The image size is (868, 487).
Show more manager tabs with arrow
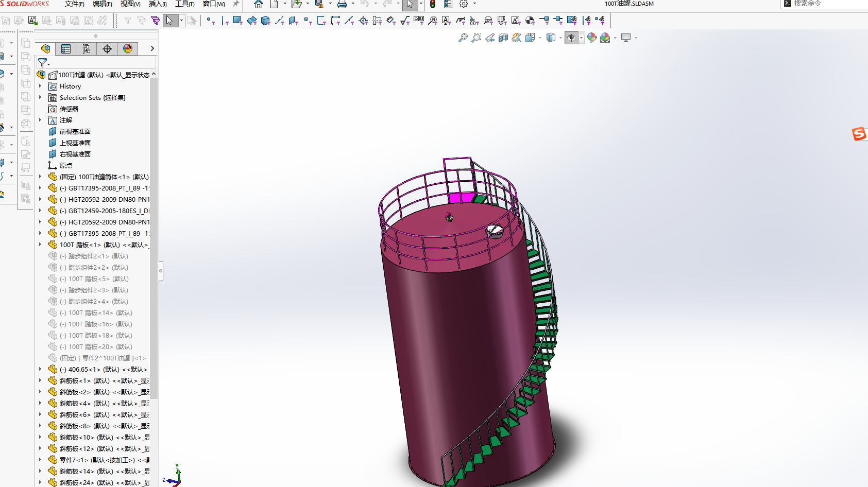(152, 48)
